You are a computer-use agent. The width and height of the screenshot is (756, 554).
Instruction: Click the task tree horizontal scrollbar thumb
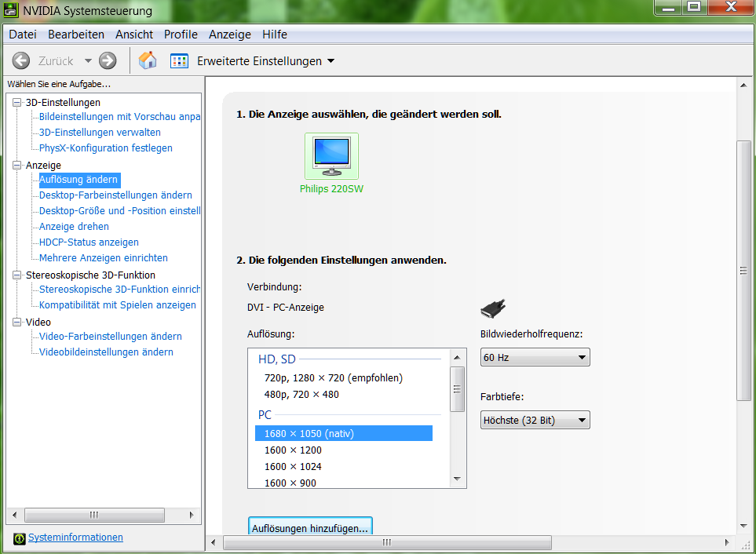[94, 515]
